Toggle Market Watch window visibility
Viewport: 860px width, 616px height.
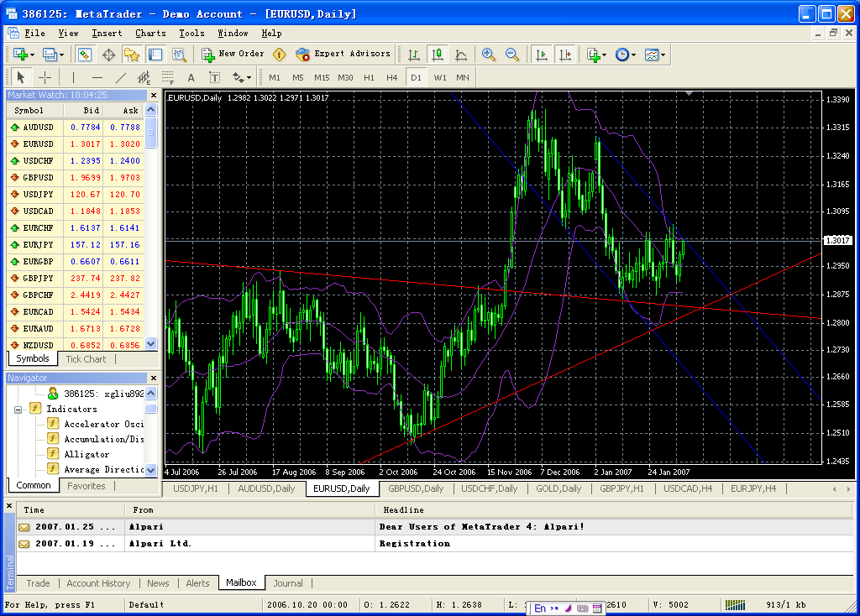pyautogui.click(x=85, y=55)
